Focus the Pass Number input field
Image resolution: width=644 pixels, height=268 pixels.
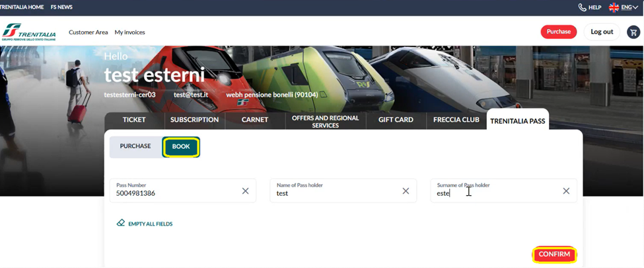(183, 191)
